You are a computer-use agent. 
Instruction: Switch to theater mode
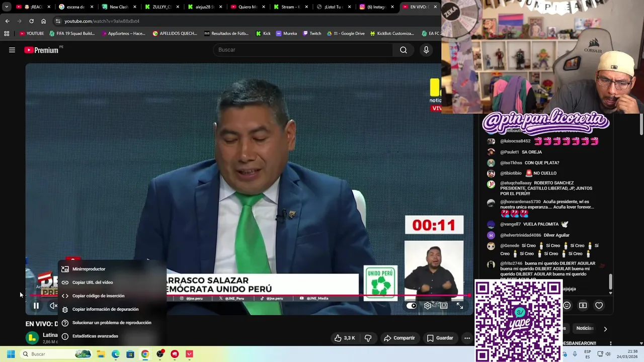pyautogui.click(x=444, y=306)
